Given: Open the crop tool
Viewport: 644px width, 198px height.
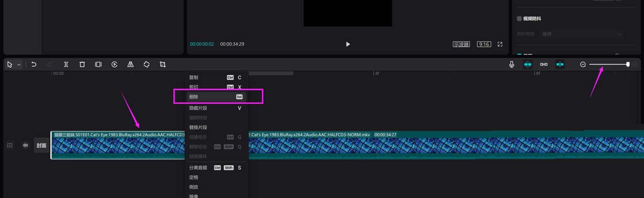Looking at the screenshot, I should tap(163, 64).
